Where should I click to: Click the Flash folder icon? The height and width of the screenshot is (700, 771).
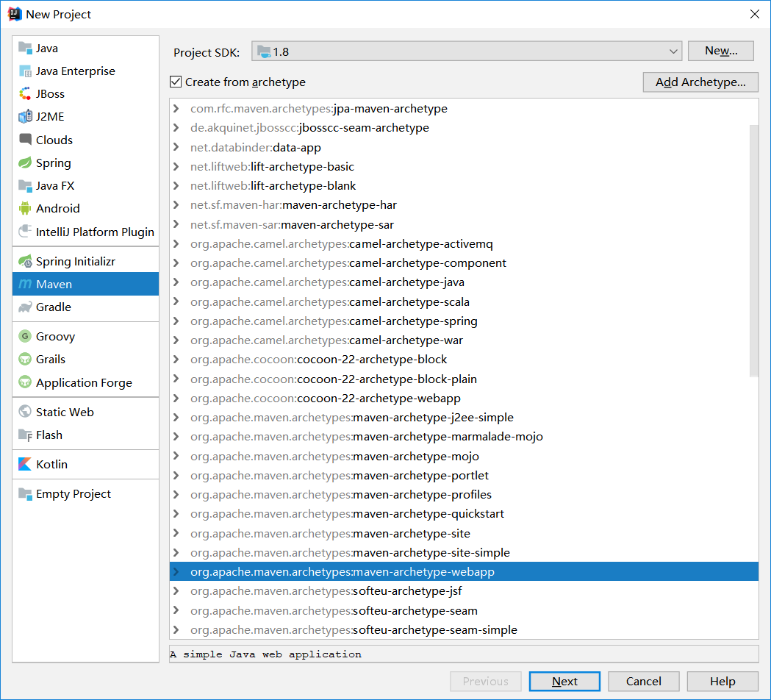pyautogui.click(x=25, y=435)
